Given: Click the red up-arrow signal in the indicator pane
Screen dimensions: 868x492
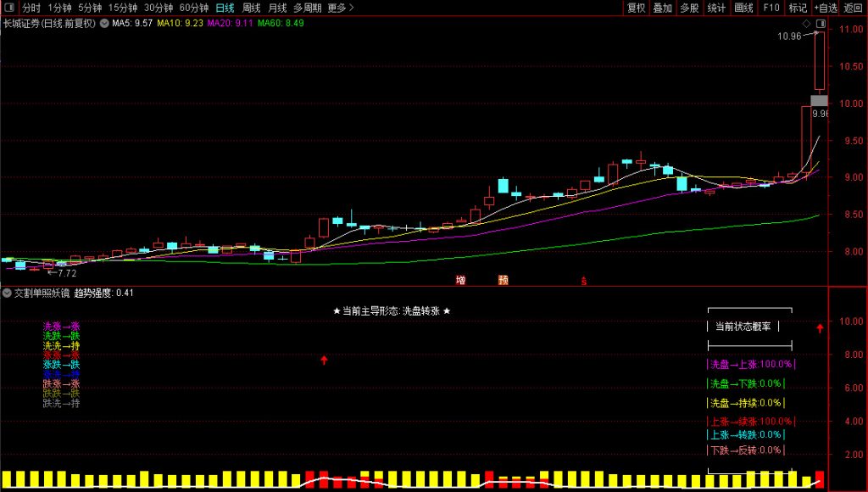Looking at the screenshot, I should point(324,361).
